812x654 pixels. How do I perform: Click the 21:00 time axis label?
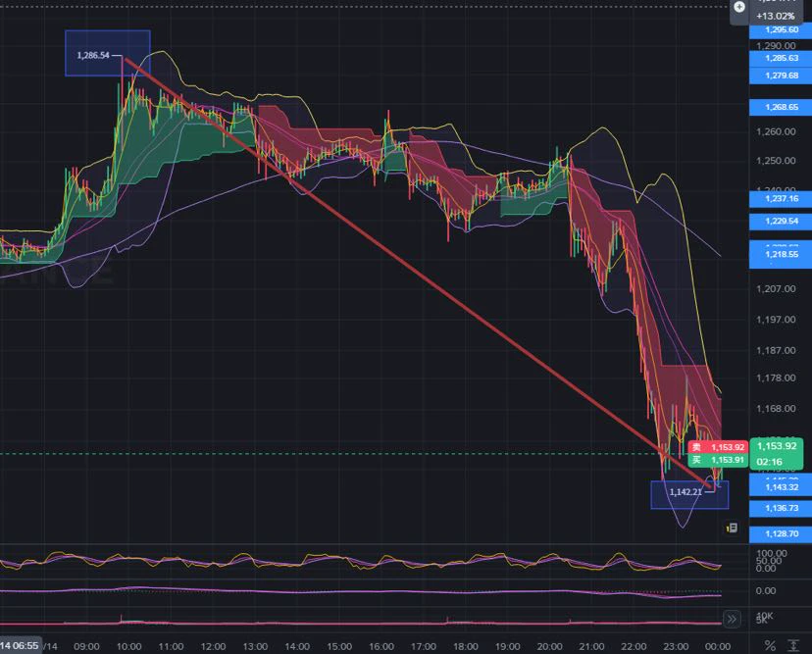click(591, 646)
